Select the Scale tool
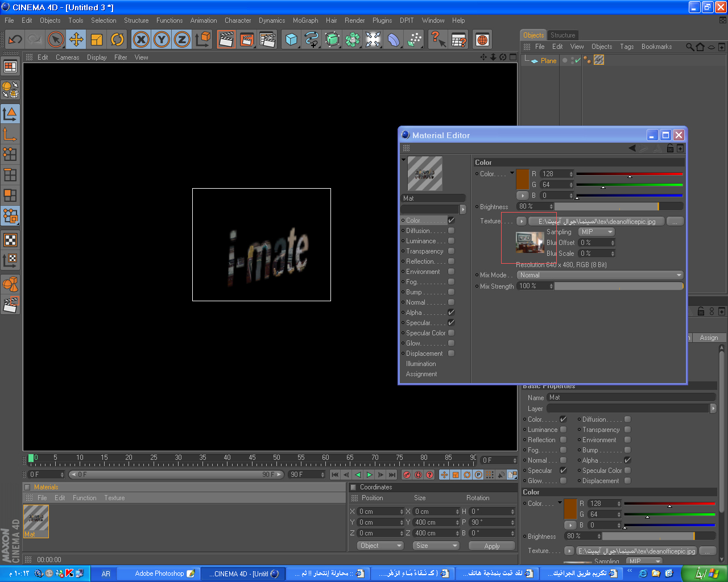The height and width of the screenshot is (582, 728). (x=97, y=39)
